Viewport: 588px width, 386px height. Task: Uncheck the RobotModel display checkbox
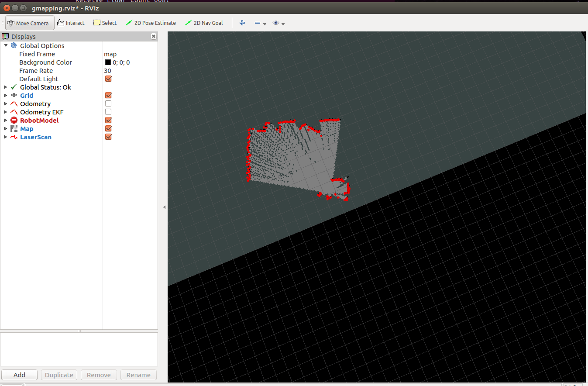pos(108,121)
